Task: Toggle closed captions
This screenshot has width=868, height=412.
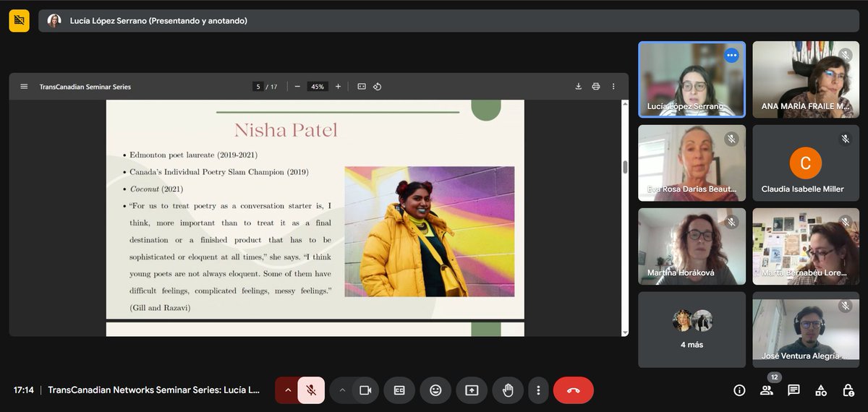Action: pos(399,390)
